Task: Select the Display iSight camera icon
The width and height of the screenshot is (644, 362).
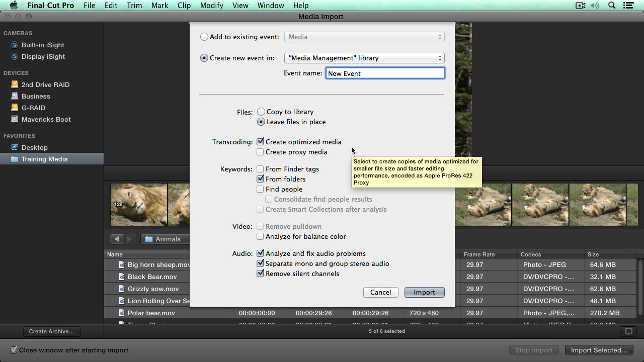Action: coord(15,56)
